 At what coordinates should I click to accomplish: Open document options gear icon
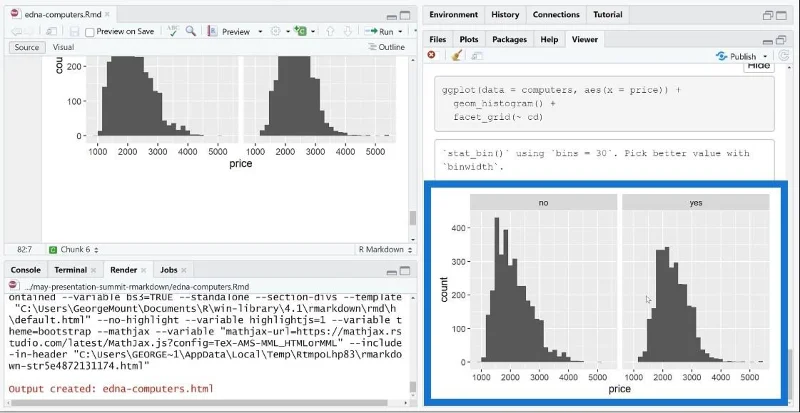pos(276,31)
